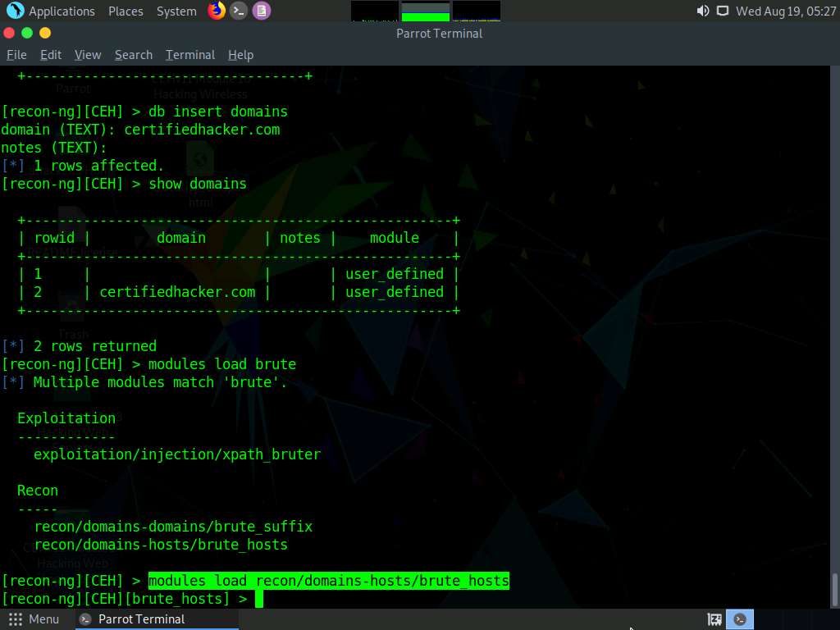Click the text 'exploitation/injection/xpath_bruter'
This screenshot has width=840, height=630.
pos(177,454)
